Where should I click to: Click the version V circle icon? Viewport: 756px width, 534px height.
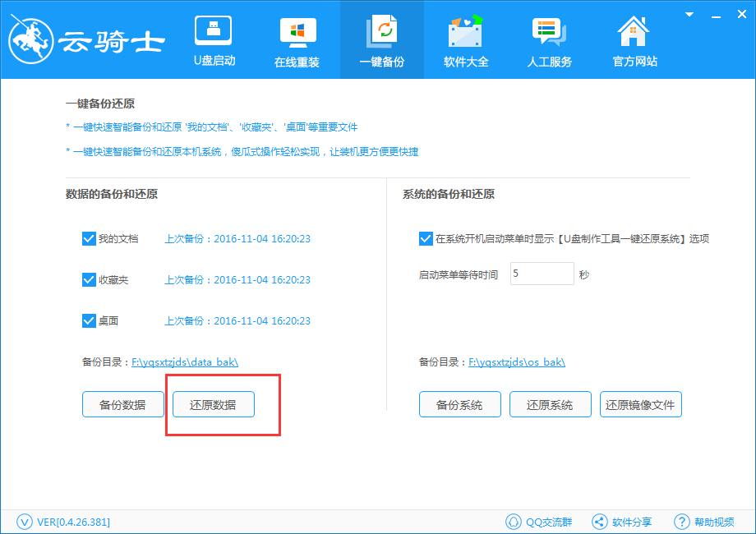point(25,522)
